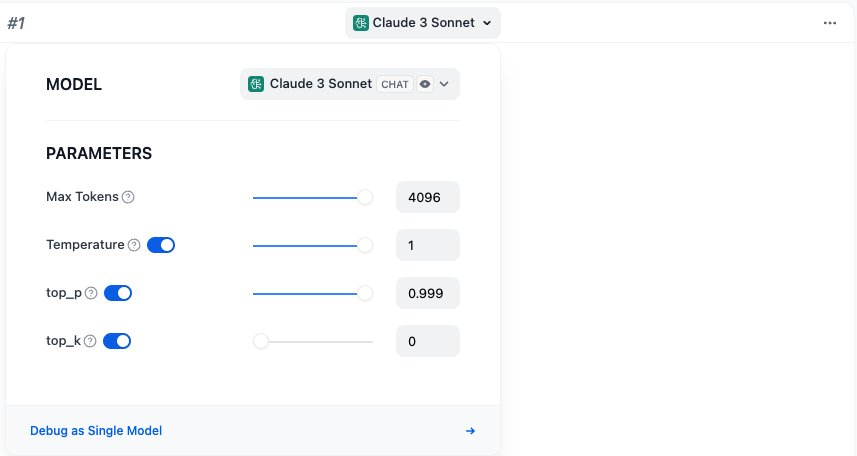Click the CHAT badge in model selector

[395, 84]
